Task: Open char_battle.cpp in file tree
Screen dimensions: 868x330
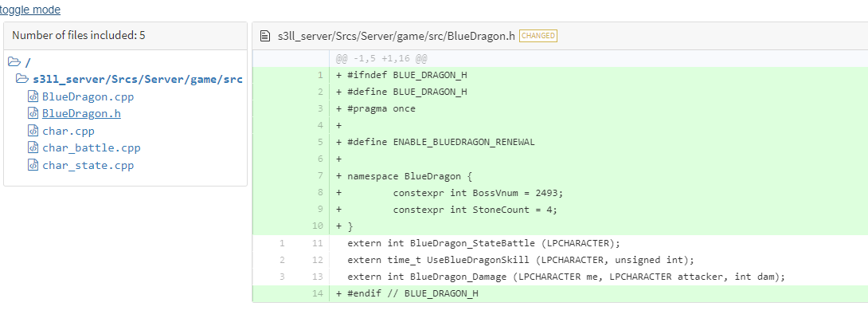Action: tap(92, 147)
